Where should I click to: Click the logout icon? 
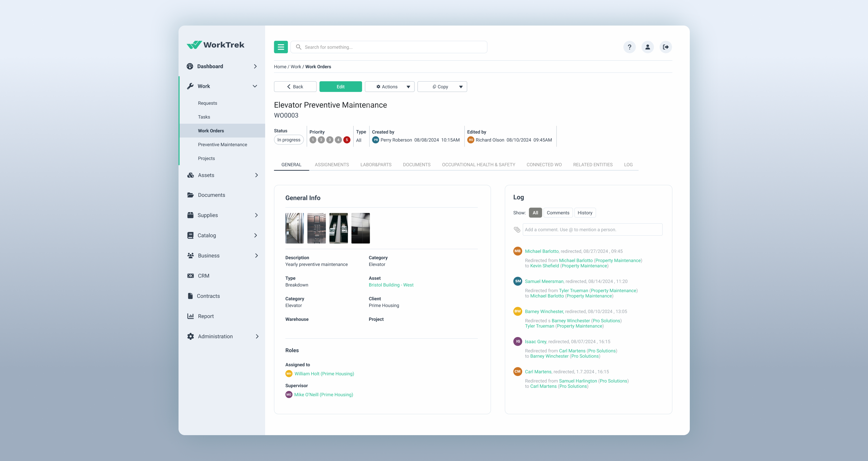[x=665, y=47]
